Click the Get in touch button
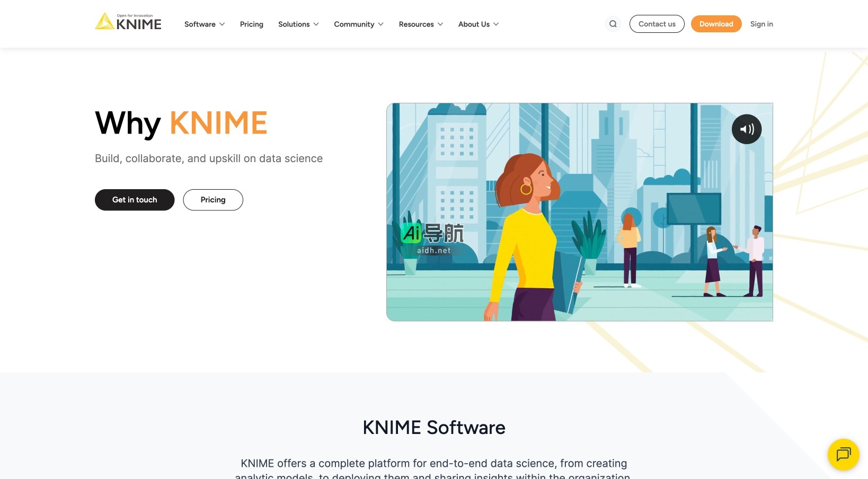The image size is (868, 479). tap(134, 200)
